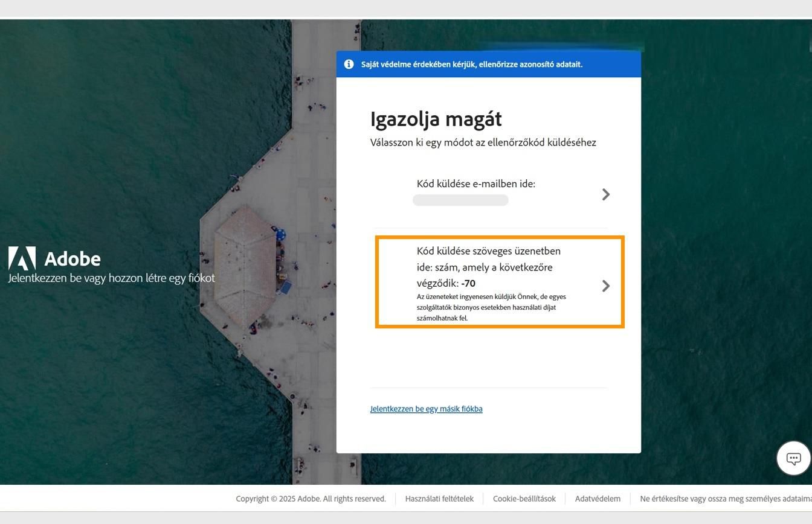Open "Jelentkezzen be egy másik fiókba" link

click(426, 409)
